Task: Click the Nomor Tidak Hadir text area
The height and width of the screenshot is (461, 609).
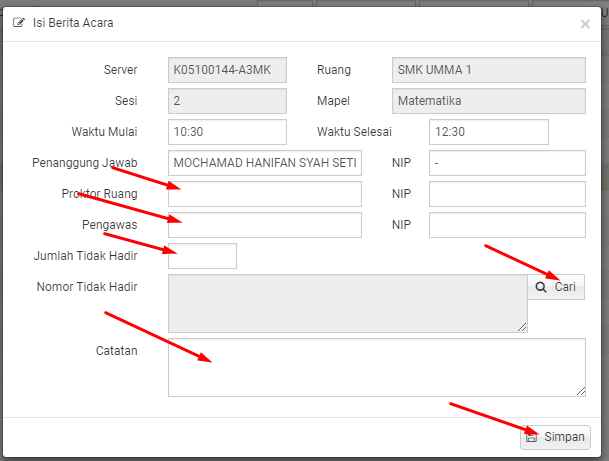Action: [x=348, y=304]
